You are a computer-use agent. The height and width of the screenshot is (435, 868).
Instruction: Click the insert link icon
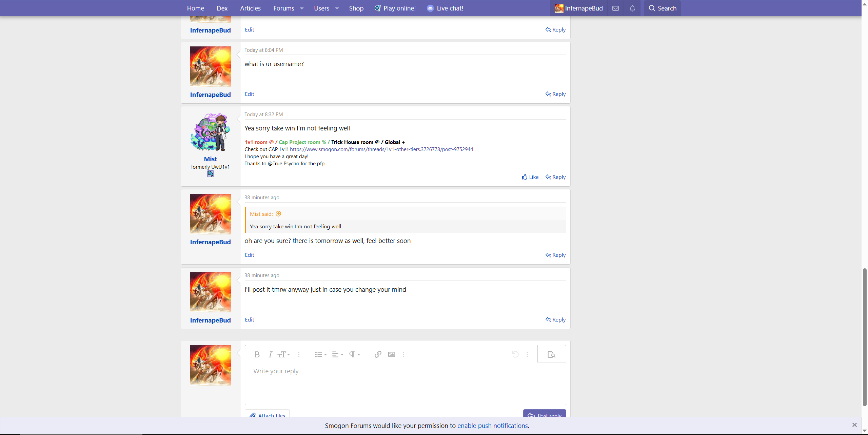pyautogui.click(x=378, y=354)
